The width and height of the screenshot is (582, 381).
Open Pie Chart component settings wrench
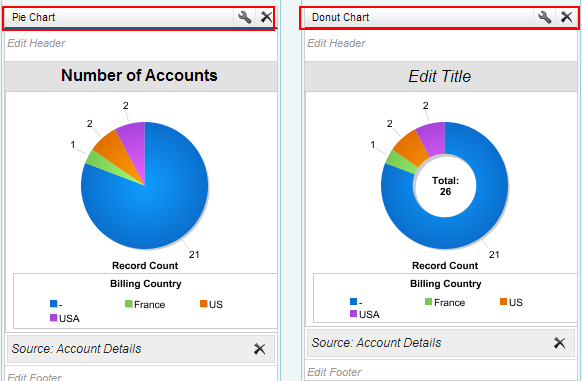coord(244,17)
